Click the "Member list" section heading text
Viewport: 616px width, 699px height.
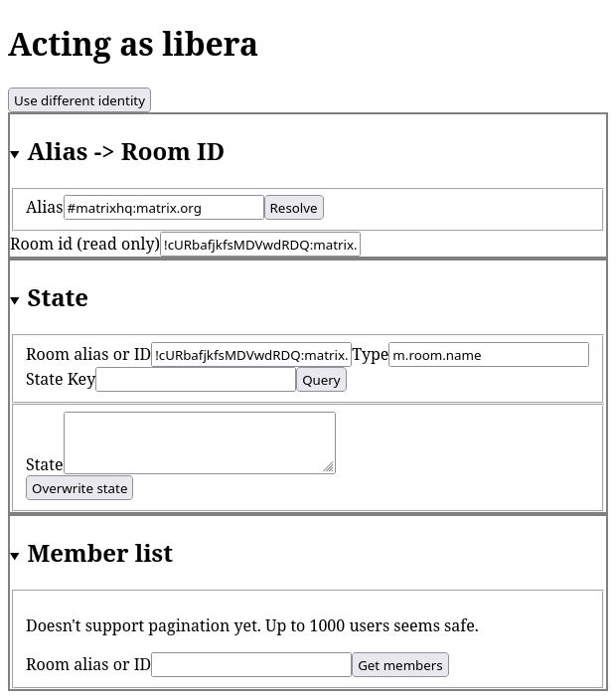click(x=100, y=554)
